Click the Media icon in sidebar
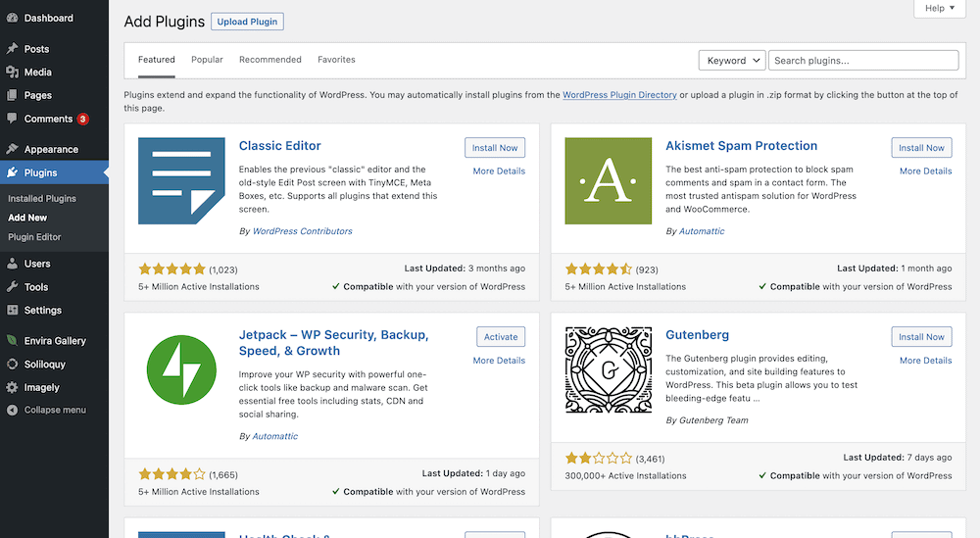The image size is (980, 538). tap(12, 72)
